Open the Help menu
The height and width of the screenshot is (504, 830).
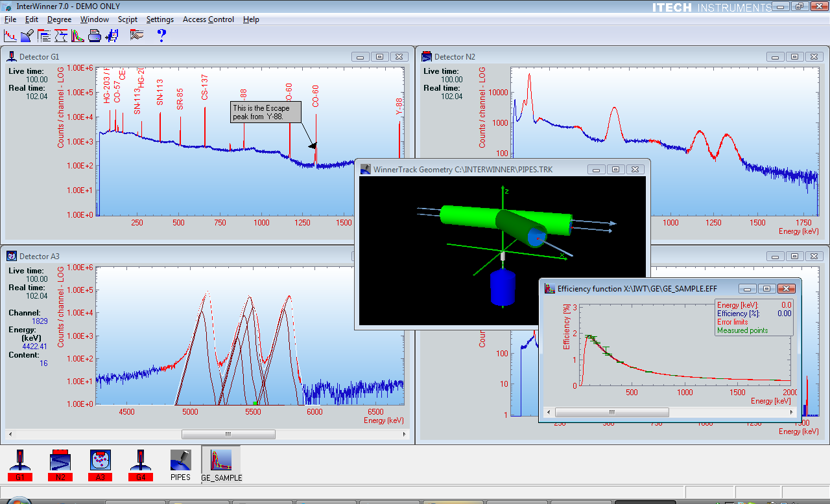point(251,19)
